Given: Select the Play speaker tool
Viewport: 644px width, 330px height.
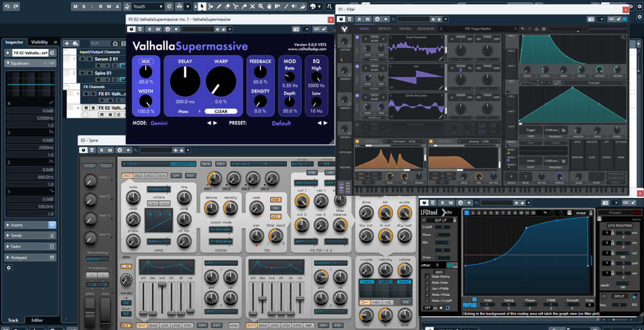Looking at the screenshot, I should tap(294, 7).
